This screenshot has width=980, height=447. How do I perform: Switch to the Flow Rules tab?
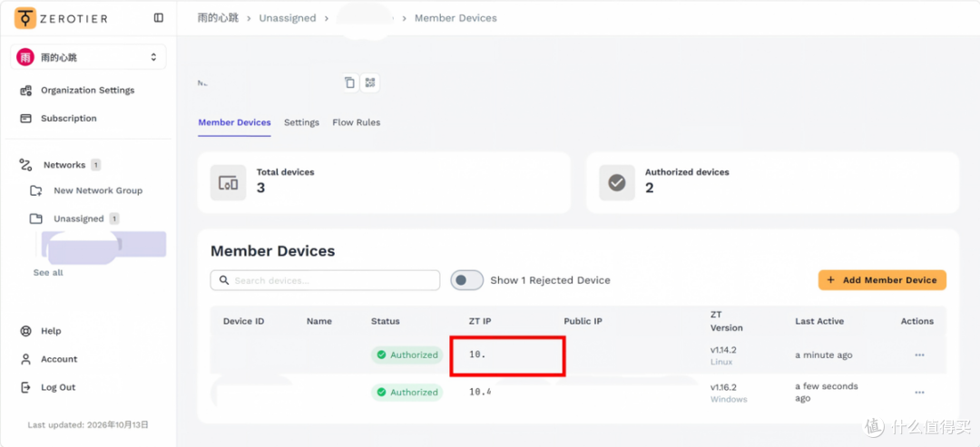357,122
